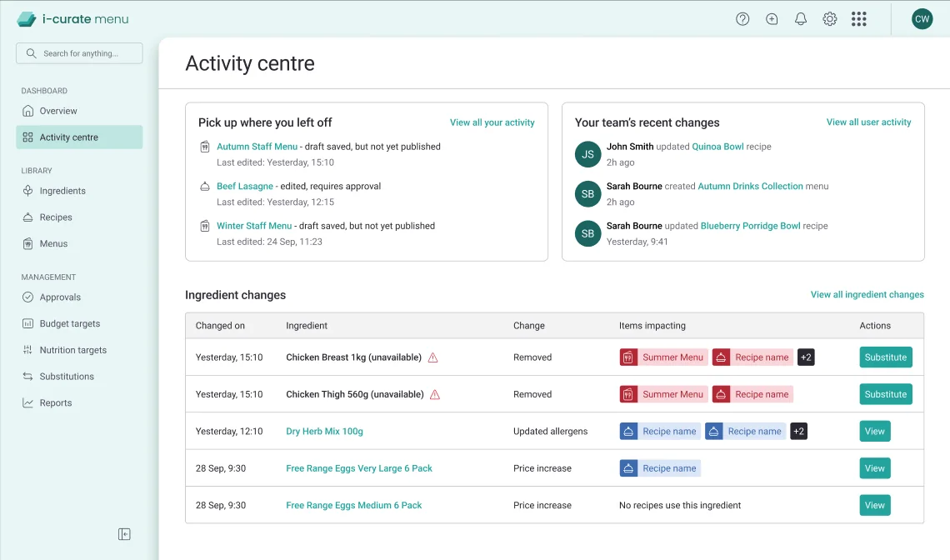The width and height of the screenshot is (950, 560).
Task: Open Free Range Eggs Medium 6 Pack
Action: pyautogui.click(x=354, y=506)
